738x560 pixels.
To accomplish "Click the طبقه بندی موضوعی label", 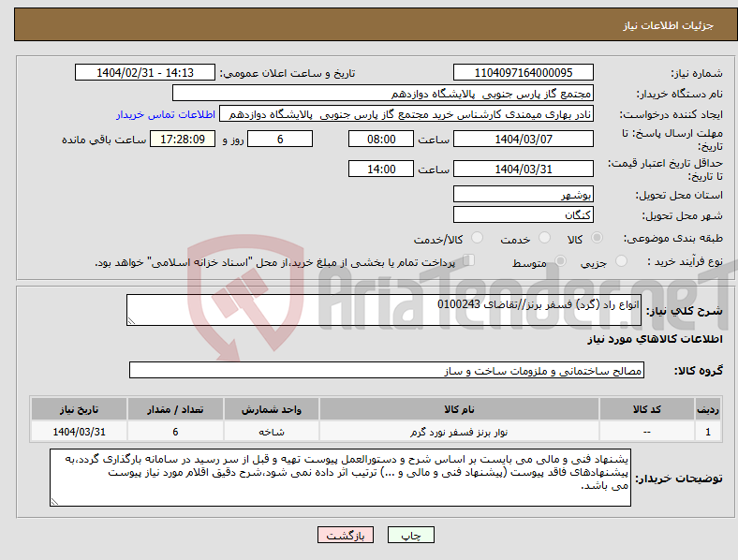I will pyautogui.click(x=673, y=238).
